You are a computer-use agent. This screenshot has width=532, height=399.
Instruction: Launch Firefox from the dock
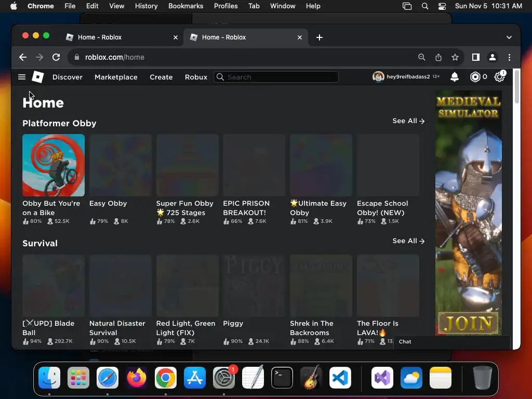click(x=137, y=378)
